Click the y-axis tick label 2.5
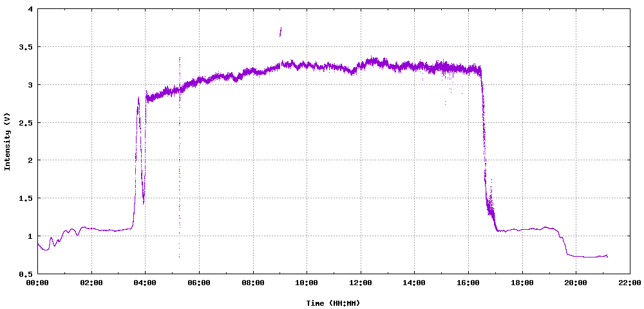Screen dimensions: 644x309 pos(26,123)
